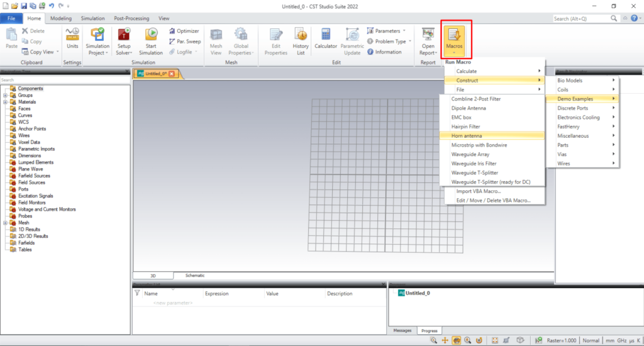644x346 pixels.
Task: Switch to View ribbon tab
Action: [164, 18]
